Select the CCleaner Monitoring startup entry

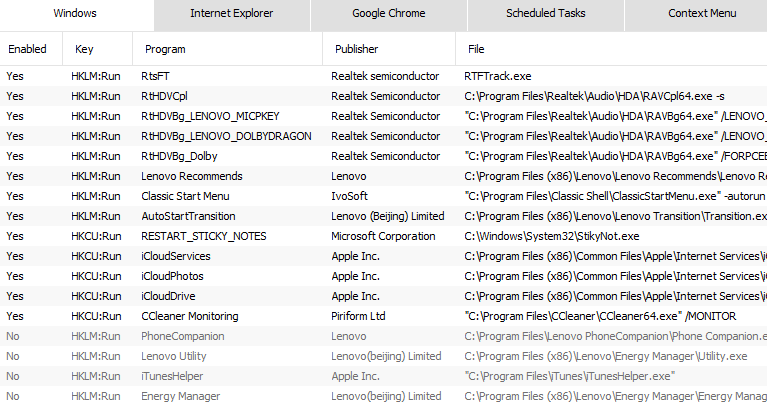tap(190, 316)
